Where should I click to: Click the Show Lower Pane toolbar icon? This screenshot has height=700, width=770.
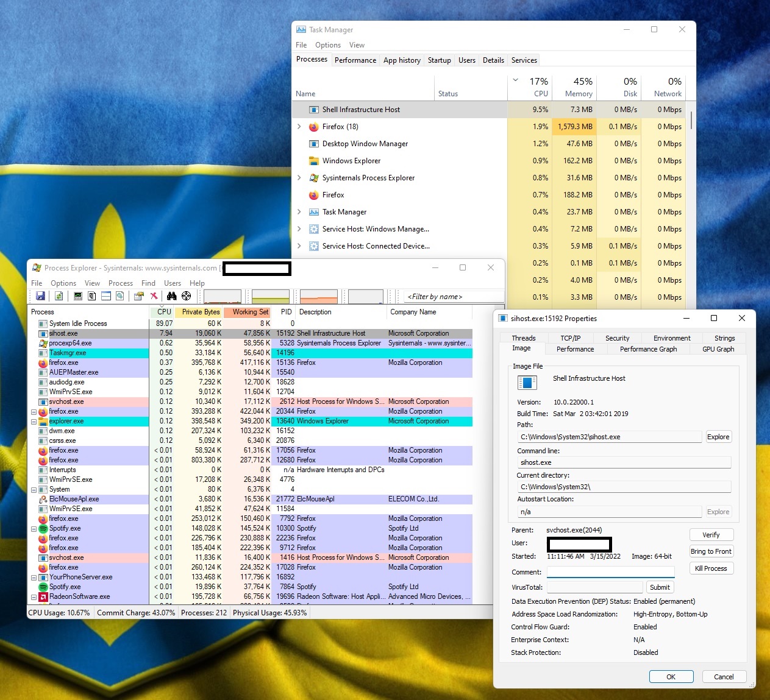pos(106,296)
